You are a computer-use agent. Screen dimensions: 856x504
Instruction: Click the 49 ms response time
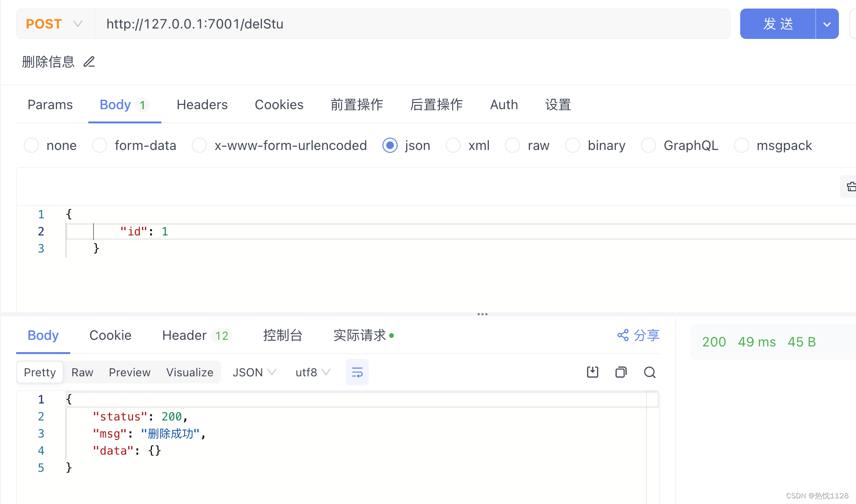click(x=757, y=342)
